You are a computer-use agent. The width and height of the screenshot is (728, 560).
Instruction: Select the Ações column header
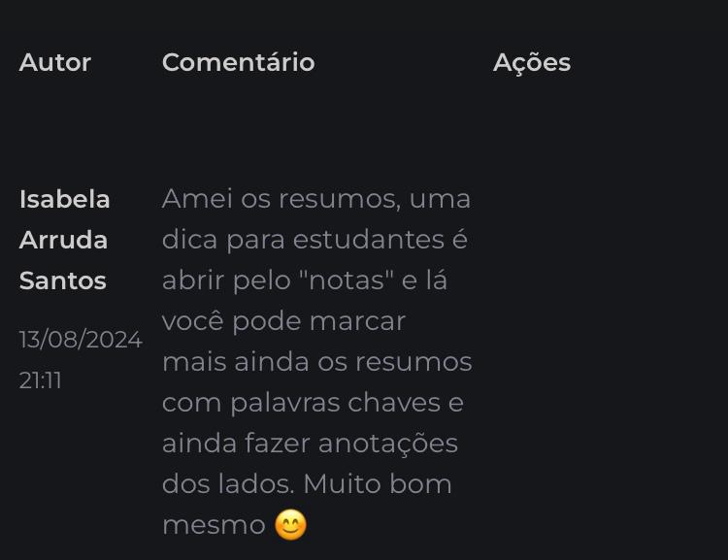click(531, 62)
